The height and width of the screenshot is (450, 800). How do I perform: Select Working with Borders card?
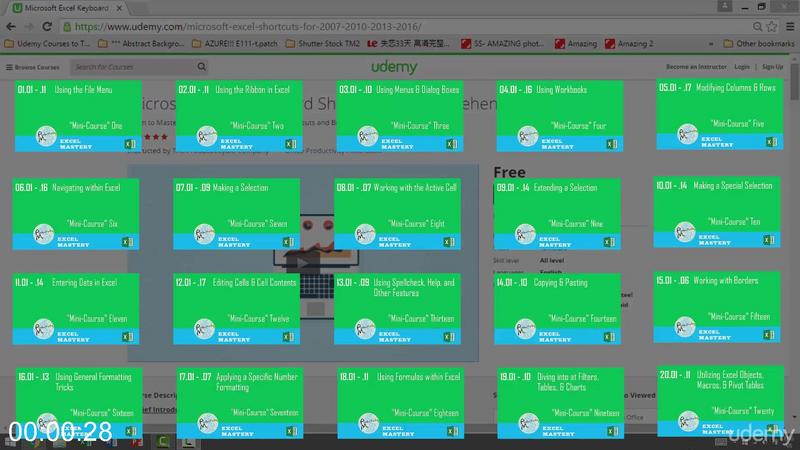[x=717, y=307]
